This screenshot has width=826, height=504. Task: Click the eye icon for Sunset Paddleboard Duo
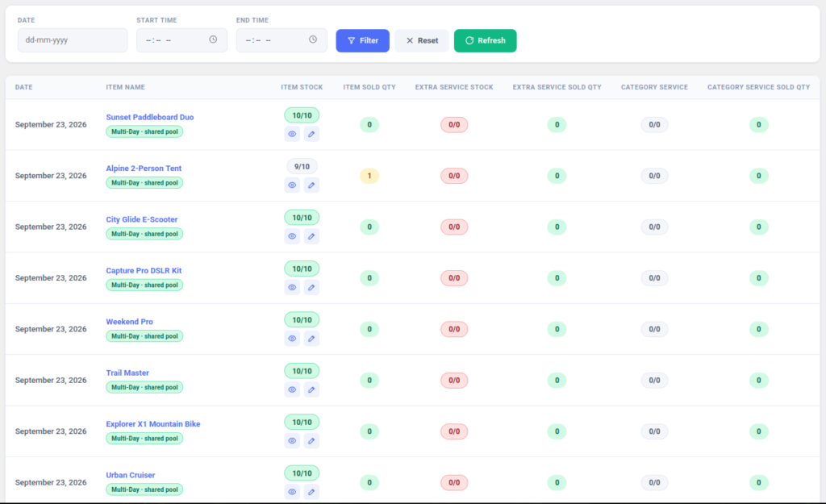click(x=292, y=134)
